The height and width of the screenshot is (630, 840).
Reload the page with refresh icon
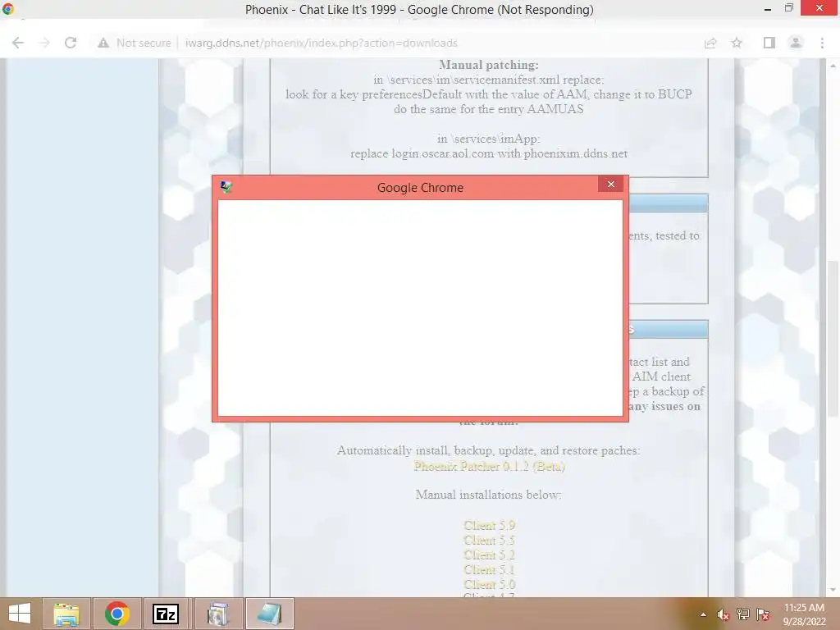tap(71, 43)
